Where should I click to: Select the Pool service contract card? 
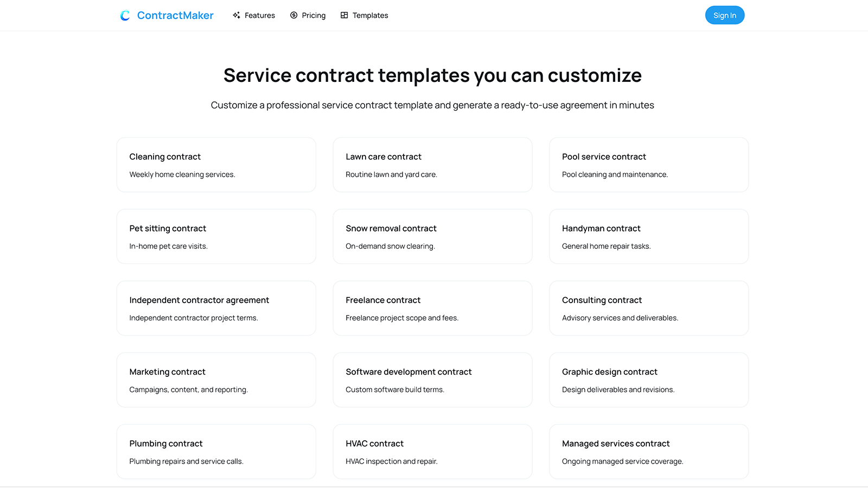point(649,164)
